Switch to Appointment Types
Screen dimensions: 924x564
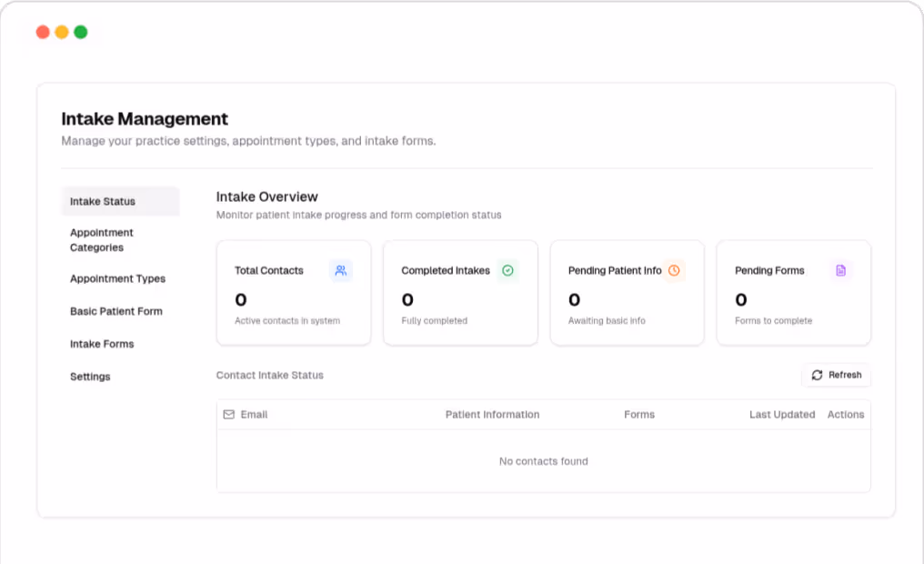(116, 278)
